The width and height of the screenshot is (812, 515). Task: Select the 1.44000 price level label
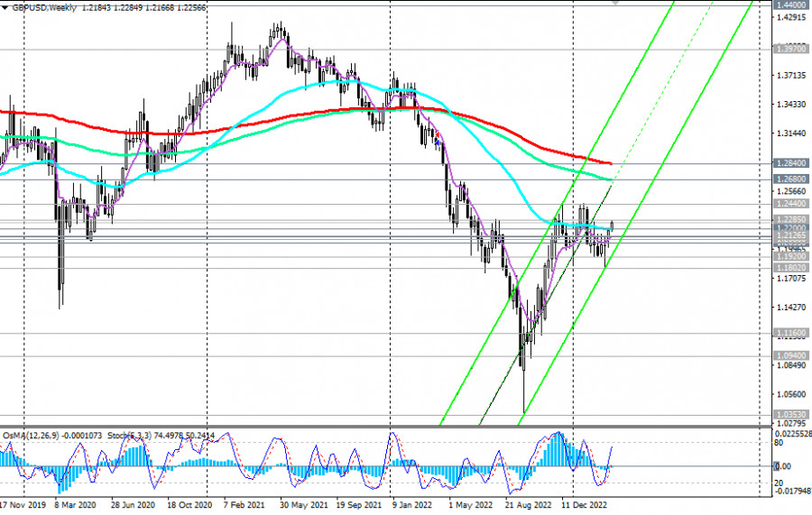click(x=791, y=5)
